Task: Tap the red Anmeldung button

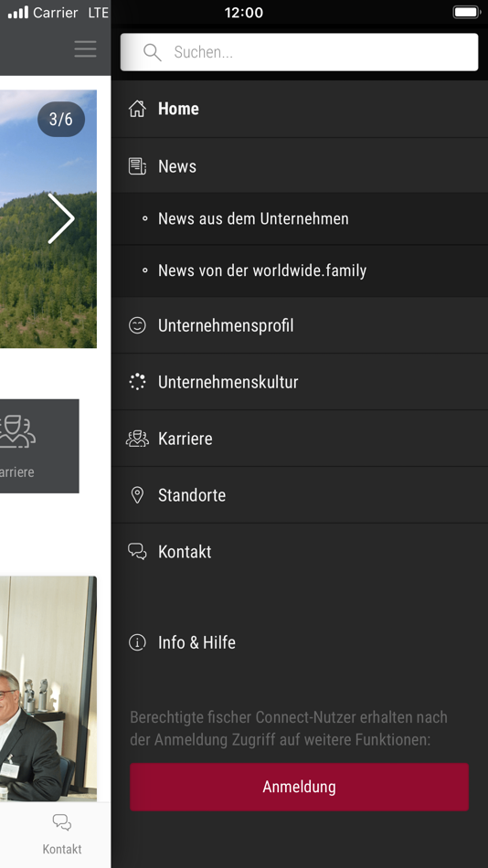Action: [299, 787]
